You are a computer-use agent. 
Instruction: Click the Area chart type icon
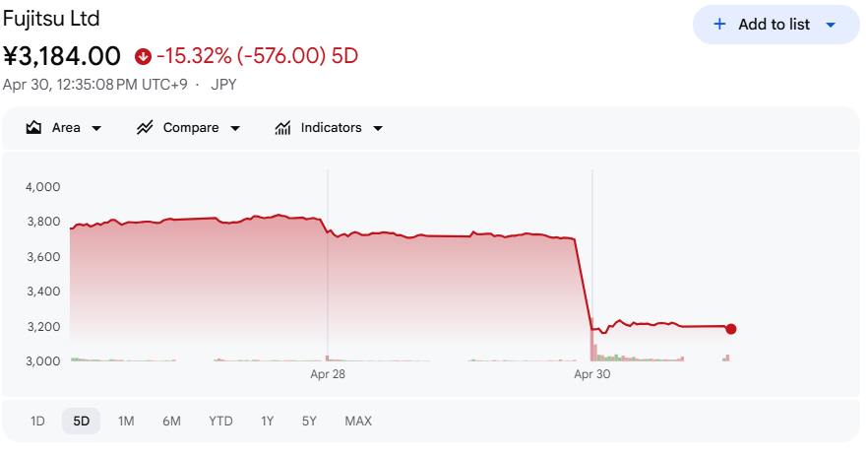click(33, 128)
